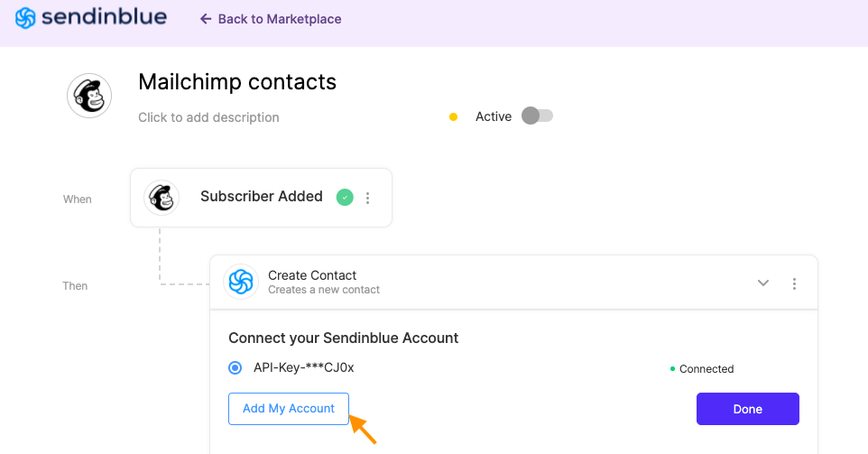Click the Create Contact step header
The image size is (868, 454).
point(513,283)
